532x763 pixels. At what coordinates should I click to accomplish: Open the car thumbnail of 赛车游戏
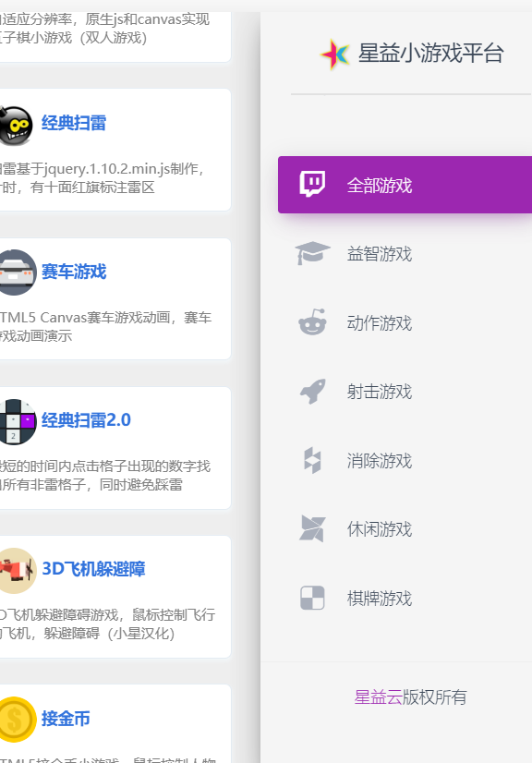17,272
